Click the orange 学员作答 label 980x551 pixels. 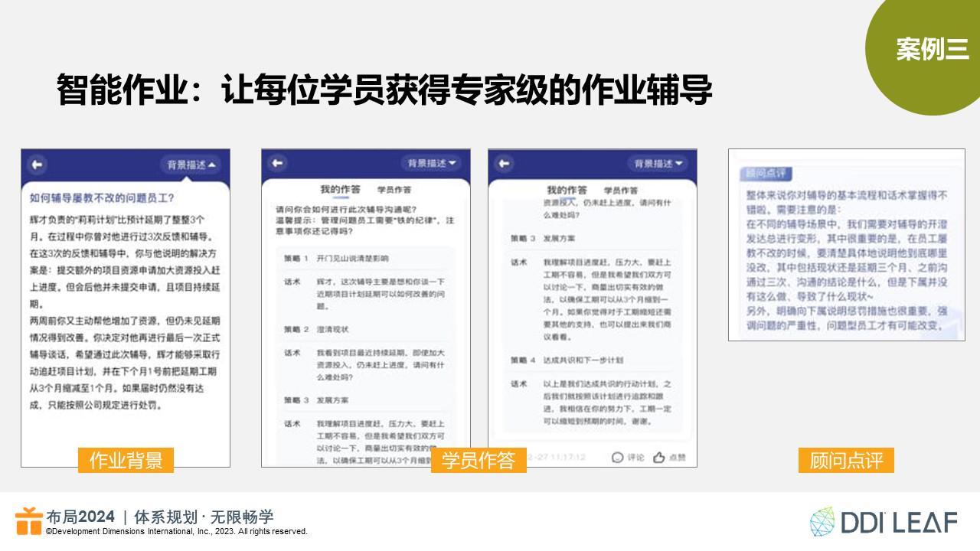(x=479, y=460)
